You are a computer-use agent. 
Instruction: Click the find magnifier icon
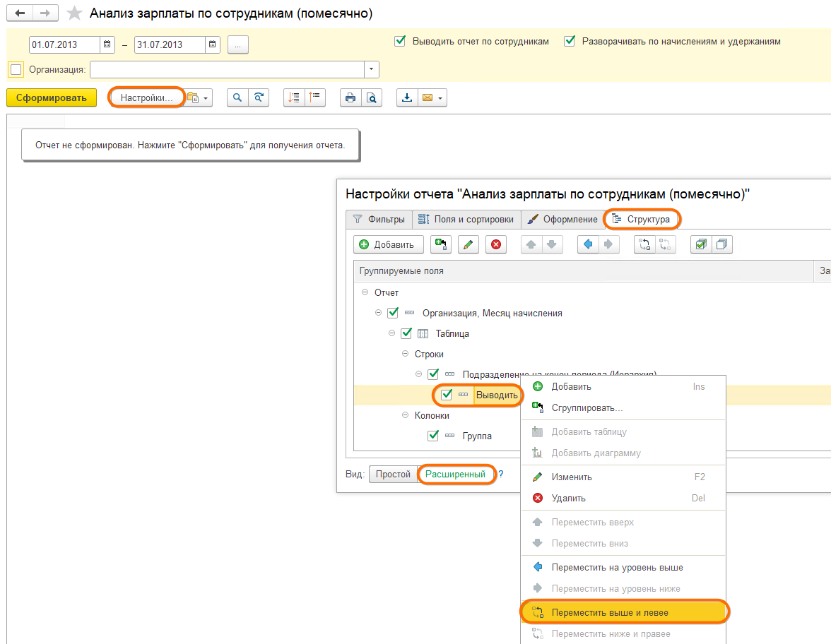coord(237,98)
